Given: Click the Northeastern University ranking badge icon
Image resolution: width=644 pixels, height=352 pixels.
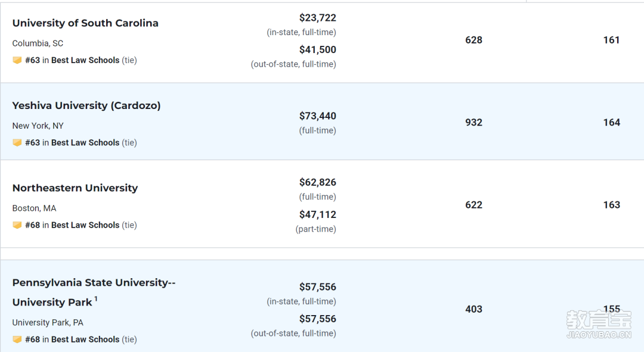Looking at the screenshot, I should coord(17,225).
